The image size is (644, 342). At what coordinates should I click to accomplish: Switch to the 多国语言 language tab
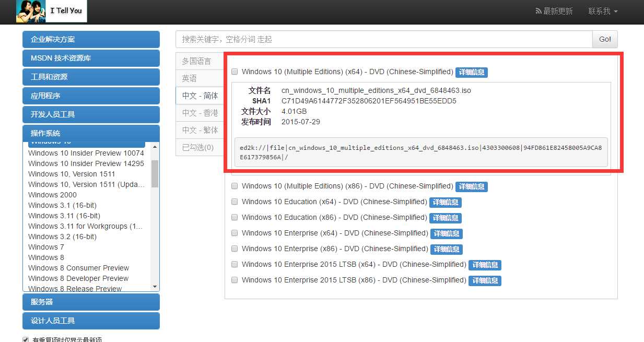click(x=200, y=61)
